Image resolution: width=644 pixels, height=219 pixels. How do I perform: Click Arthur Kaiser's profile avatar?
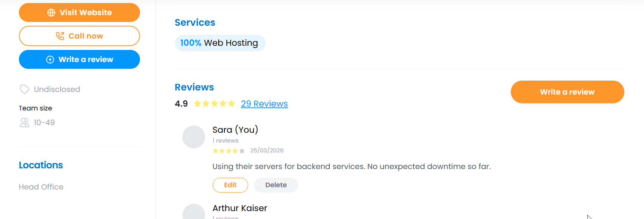[194, 213]
